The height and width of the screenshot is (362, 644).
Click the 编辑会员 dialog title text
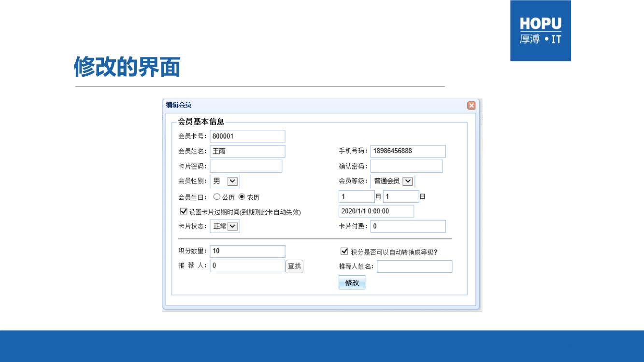click(x=179, y=105)
